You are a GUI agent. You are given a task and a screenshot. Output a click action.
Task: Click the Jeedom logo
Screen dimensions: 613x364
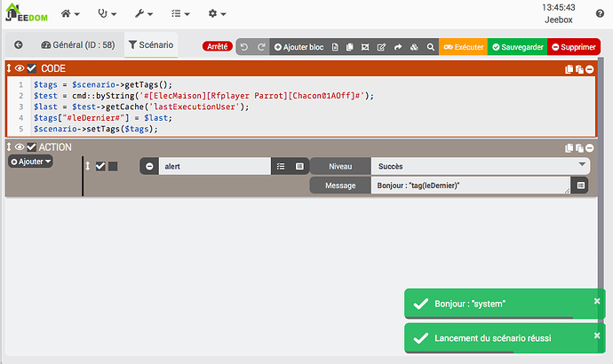[x=27, y=12]
